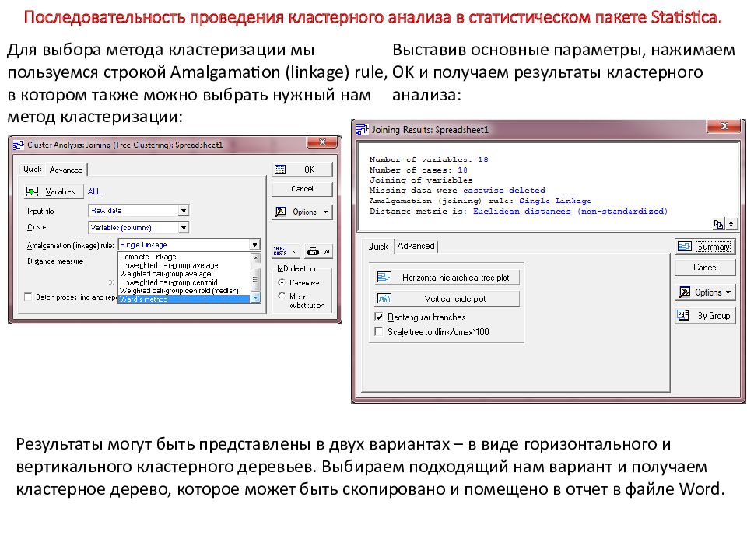The height and width of the screenshot is (560, 747).
Task: Click the case weights (W) button
Action: 319,251
